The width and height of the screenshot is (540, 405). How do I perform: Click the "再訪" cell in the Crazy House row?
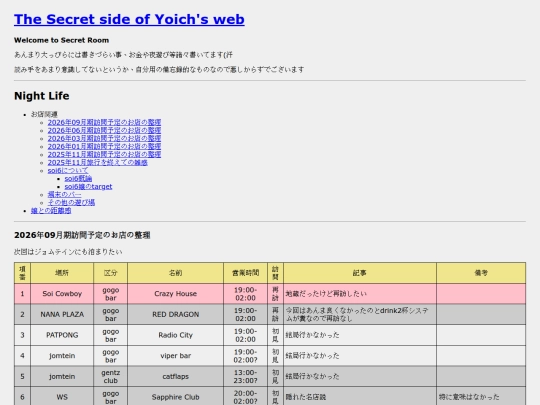(276, 294)
